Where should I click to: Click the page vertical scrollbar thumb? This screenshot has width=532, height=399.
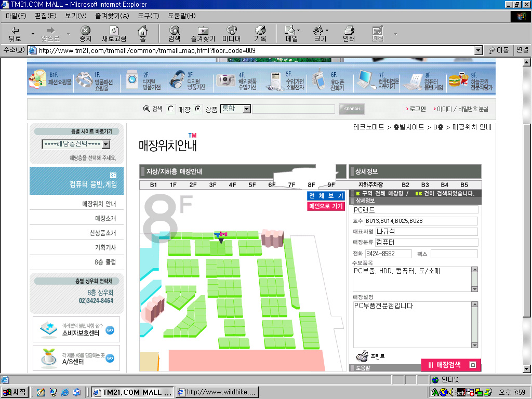tap(527, 220)
